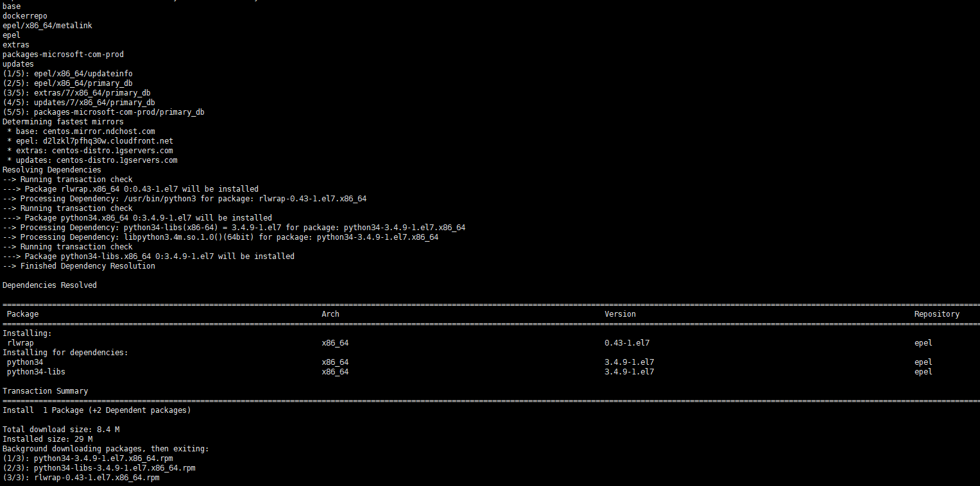
Task: Click the 'libpython3.4m.so.1.0()(64bit)' dependency line
Action: (x=220, y=237)
